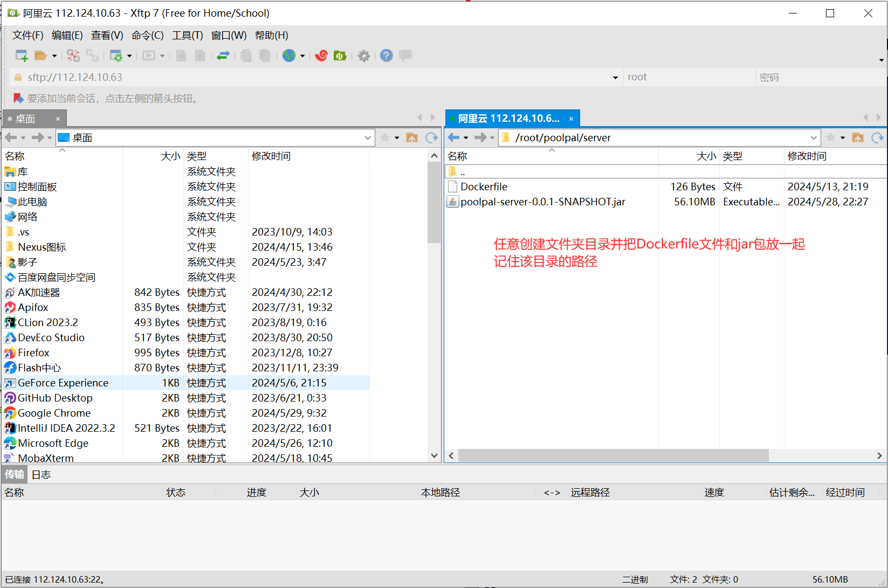Click the globe icon in toolbar
The image size is (888, 588).
[289, 56]
